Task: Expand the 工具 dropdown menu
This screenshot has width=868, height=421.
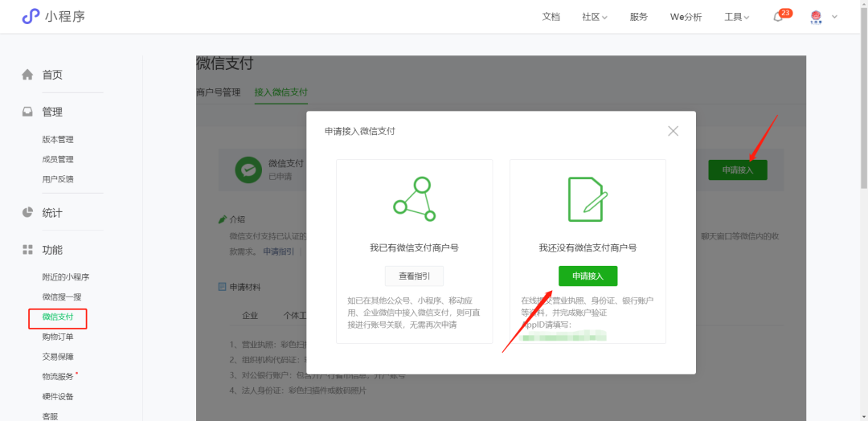Action: (737, 17)
